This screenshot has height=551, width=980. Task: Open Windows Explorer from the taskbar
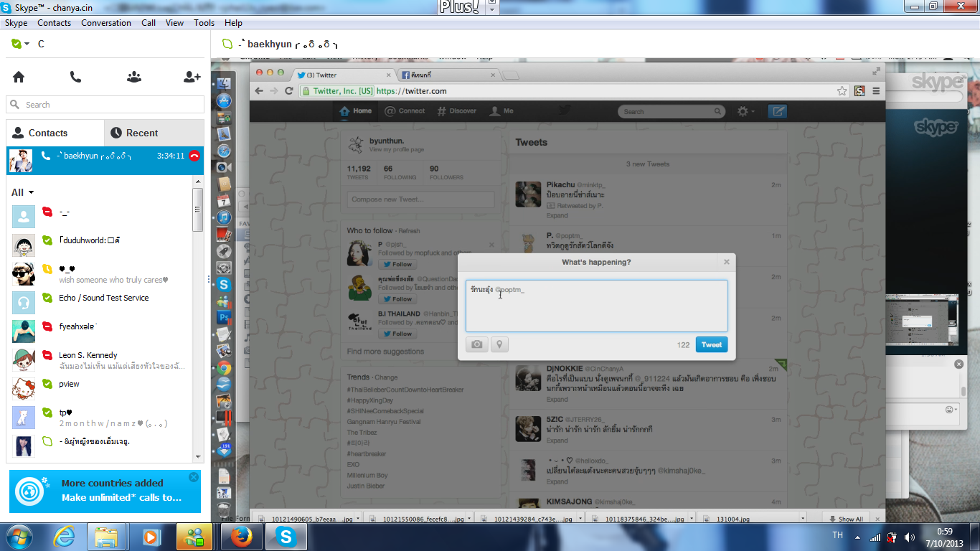tap(106, 537)
